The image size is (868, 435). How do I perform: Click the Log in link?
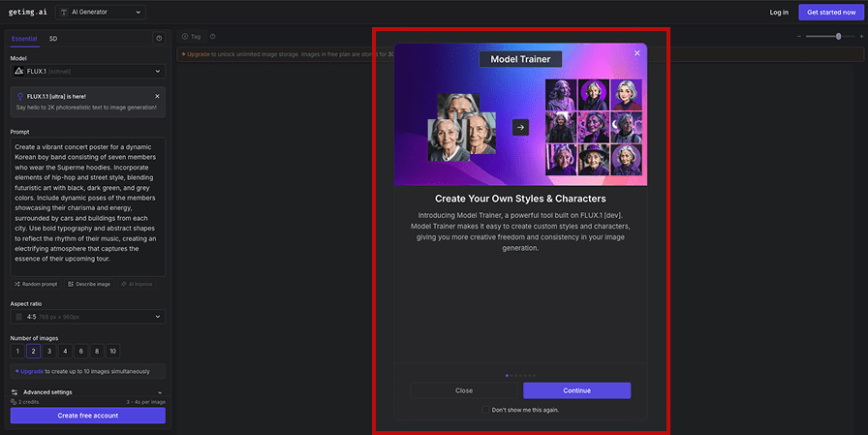[778, 13]
